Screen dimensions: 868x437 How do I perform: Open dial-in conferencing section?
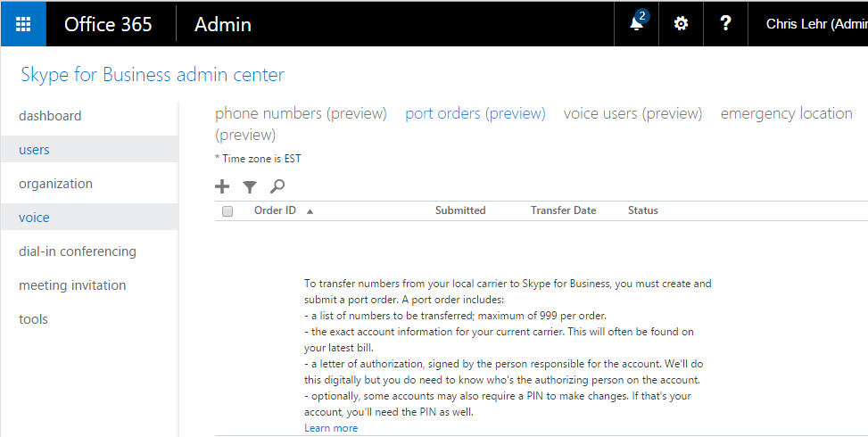tap(78, 251)
